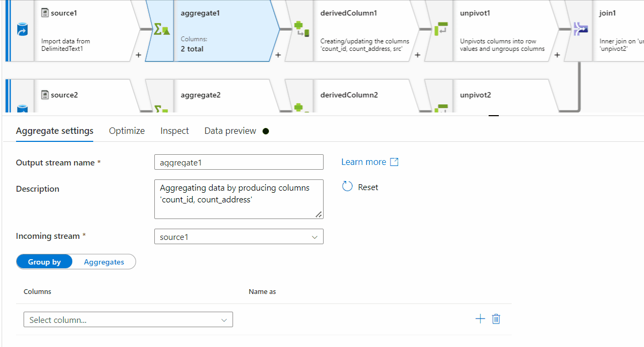Delete the group by column row
The width and height of the screenshot is (644, 347).
pyautogui.click(x=496, y=319)
